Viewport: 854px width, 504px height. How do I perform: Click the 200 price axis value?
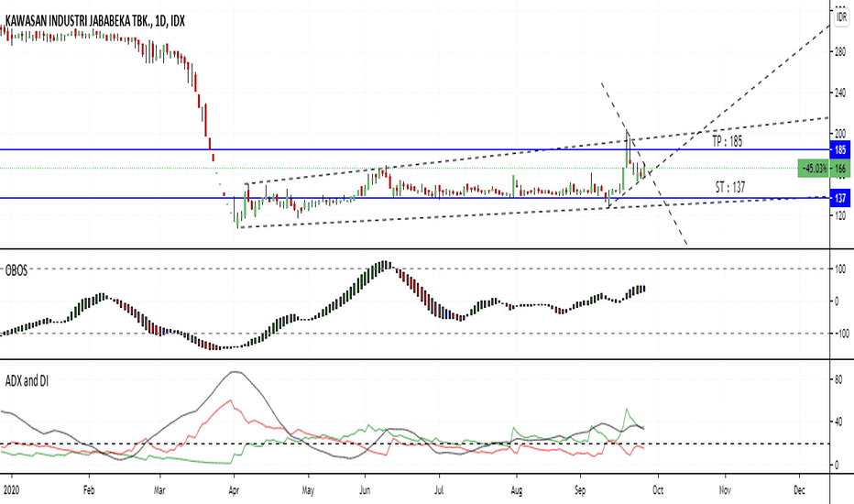(840, 134)
